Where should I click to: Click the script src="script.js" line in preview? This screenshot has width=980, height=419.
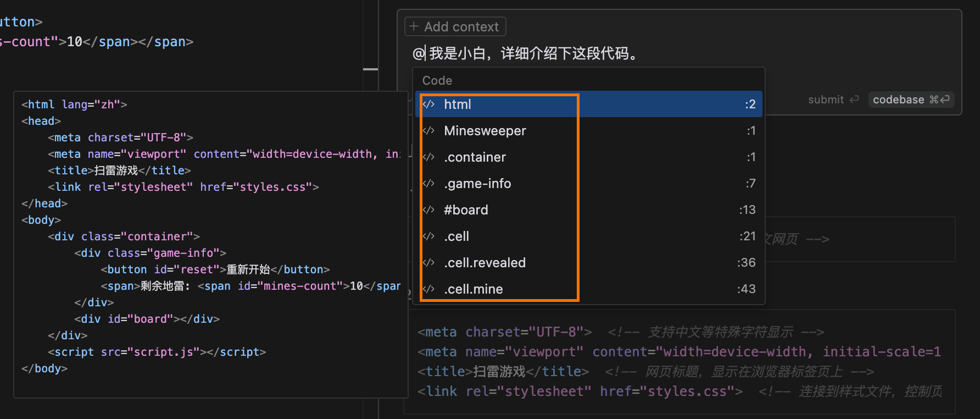(157, 352)
